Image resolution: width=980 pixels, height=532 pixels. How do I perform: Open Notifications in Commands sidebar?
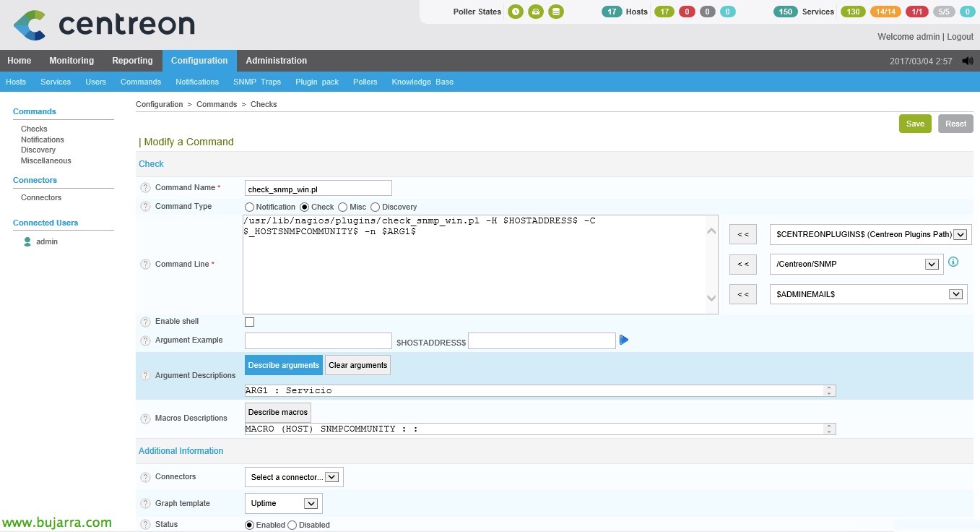tap(42, 140)
